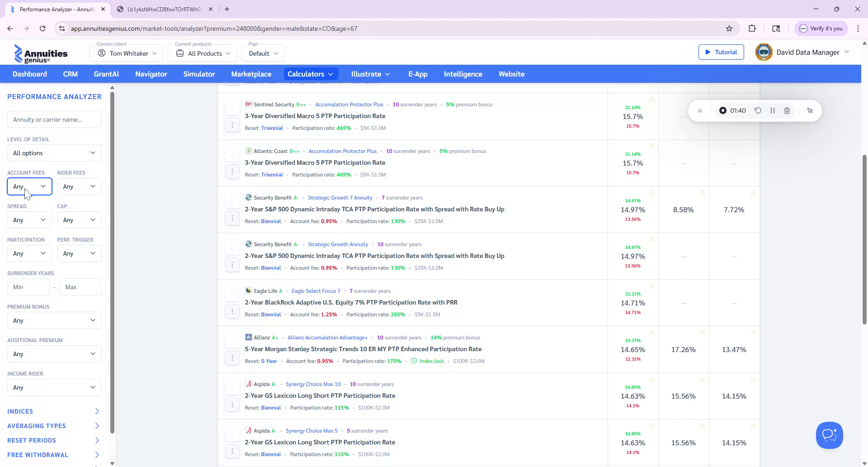The height and width of the screenshot is (467, 868).
Task: Go to the Marketplace tab
Action: (x=251, y=74)
